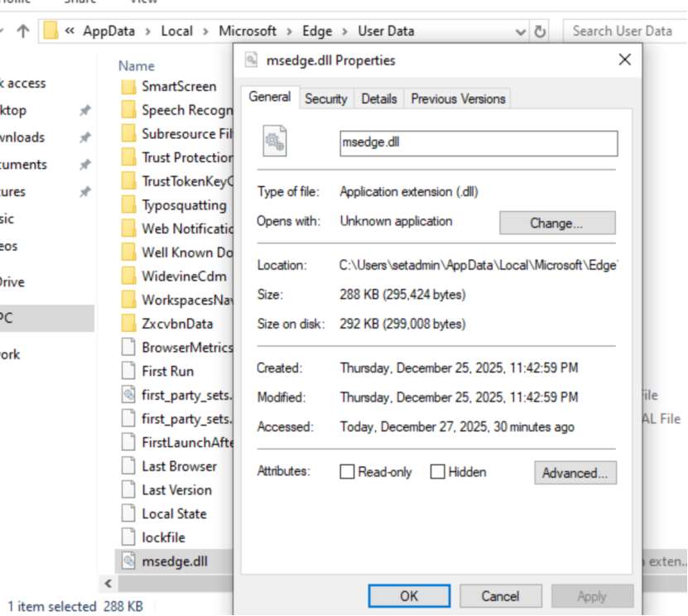Click the msedge.dll file icon in list
The image size is (688, 616).
pos(128,561)
